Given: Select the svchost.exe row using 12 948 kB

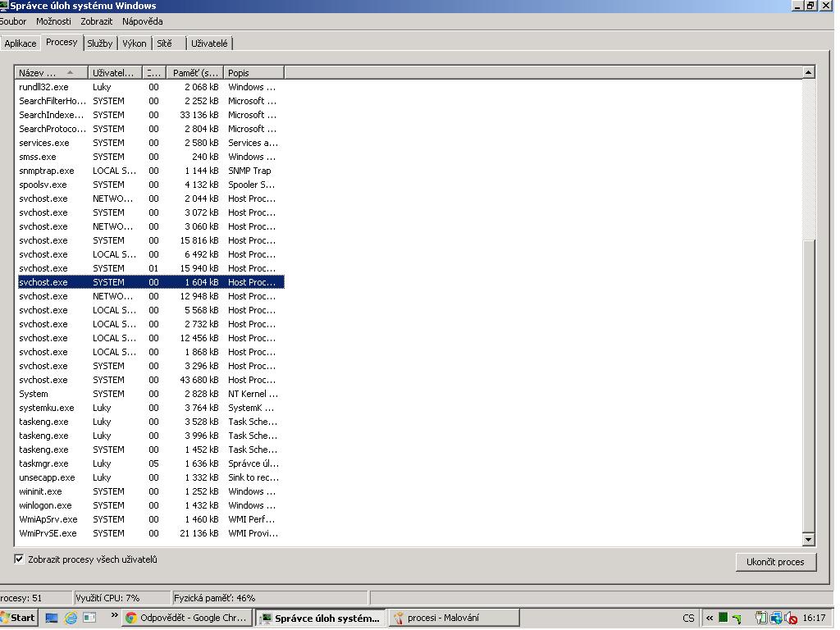Looking at the screenshot, I should point(151,296).
